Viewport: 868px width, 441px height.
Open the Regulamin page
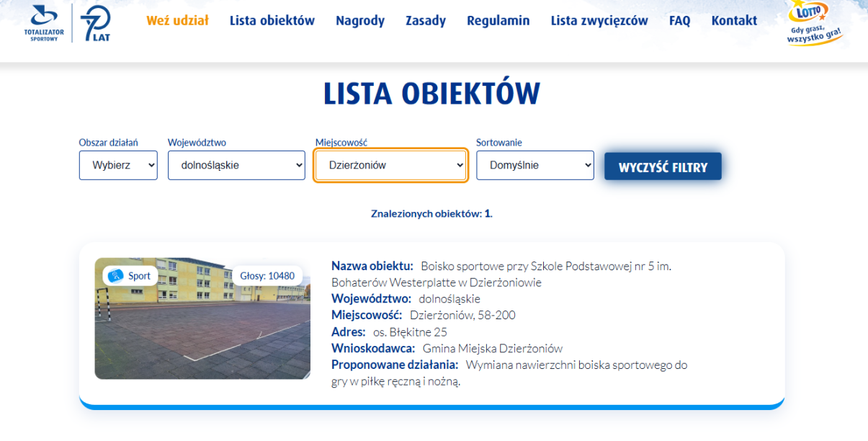pos(498,20)
